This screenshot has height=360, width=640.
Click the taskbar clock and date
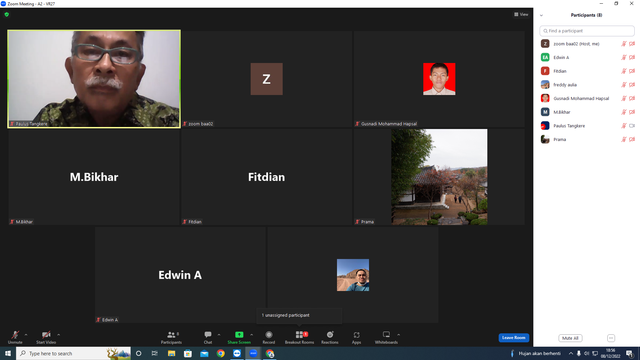pyautogui.click(x=611, y=353)
